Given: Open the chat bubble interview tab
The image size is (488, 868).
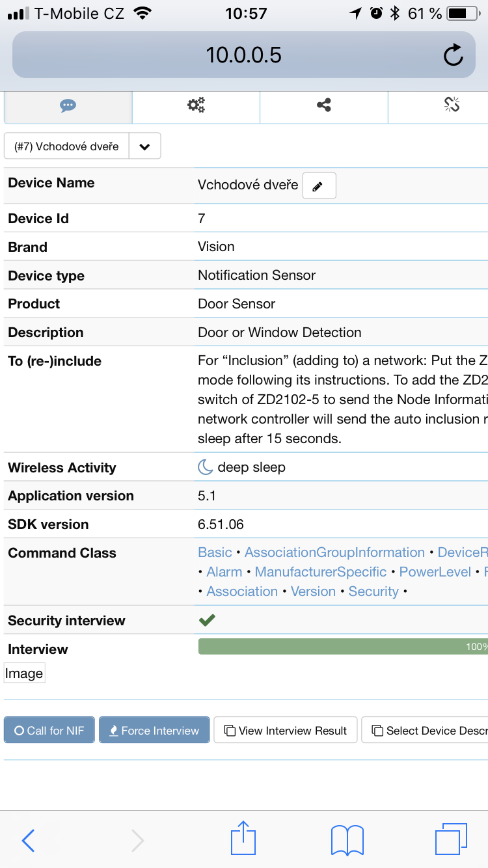Looking at the screenshot, I should (68, 105).
